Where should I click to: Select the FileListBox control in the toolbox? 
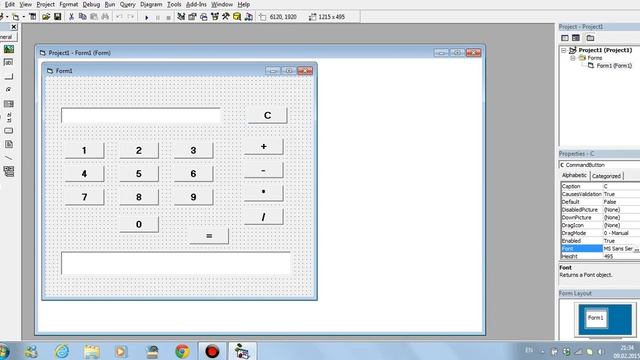[x=9, y=144]
